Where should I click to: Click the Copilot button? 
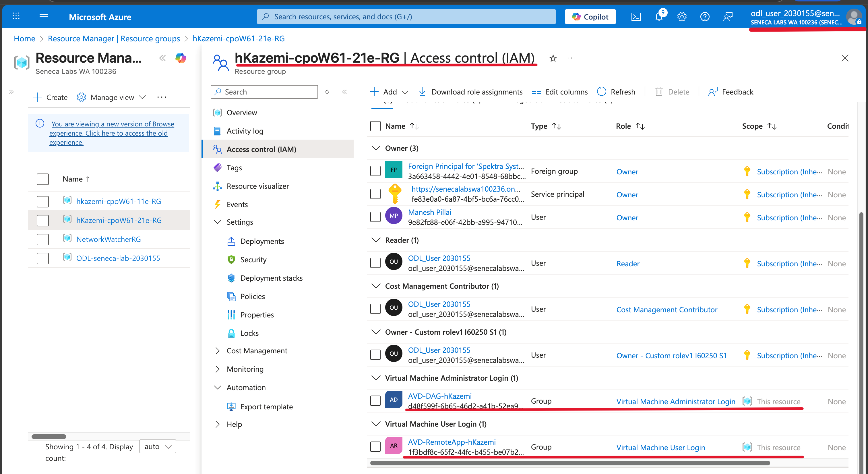pyautogui.click(x=590, y=17)
